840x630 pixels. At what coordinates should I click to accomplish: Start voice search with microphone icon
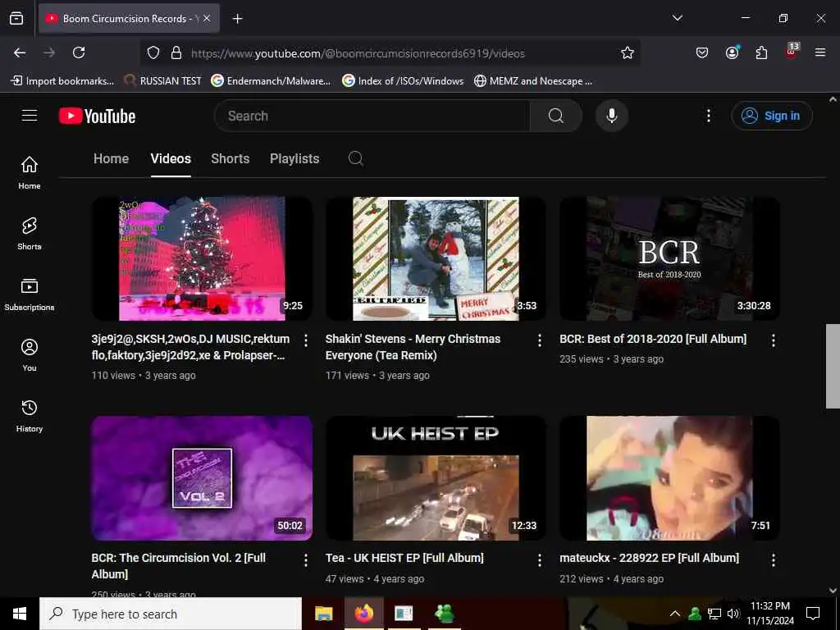pos(611,116)
